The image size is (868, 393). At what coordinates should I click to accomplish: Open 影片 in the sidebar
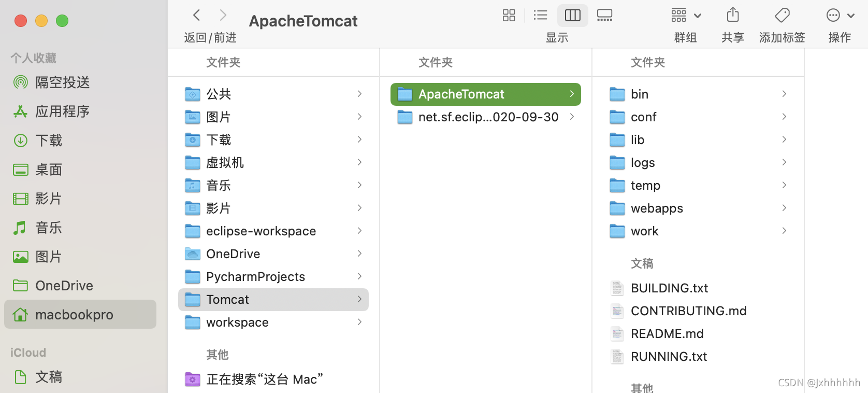pyautogui.click(x=80, y=199)
